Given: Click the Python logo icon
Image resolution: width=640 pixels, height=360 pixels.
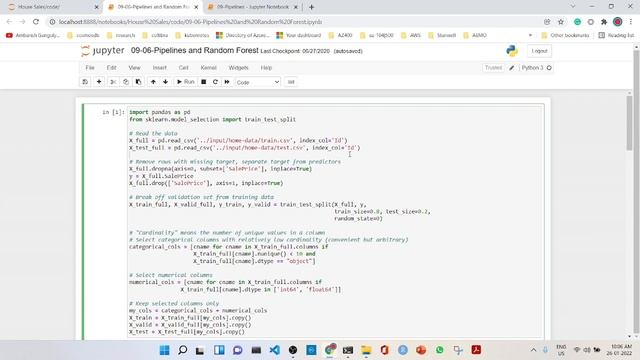Looking at the screenshot, I should click(512, 51).
